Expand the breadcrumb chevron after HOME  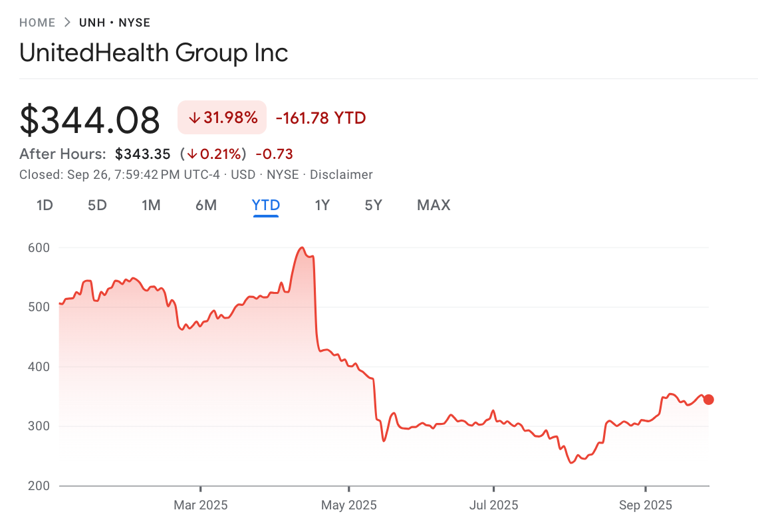click(66, 21)
